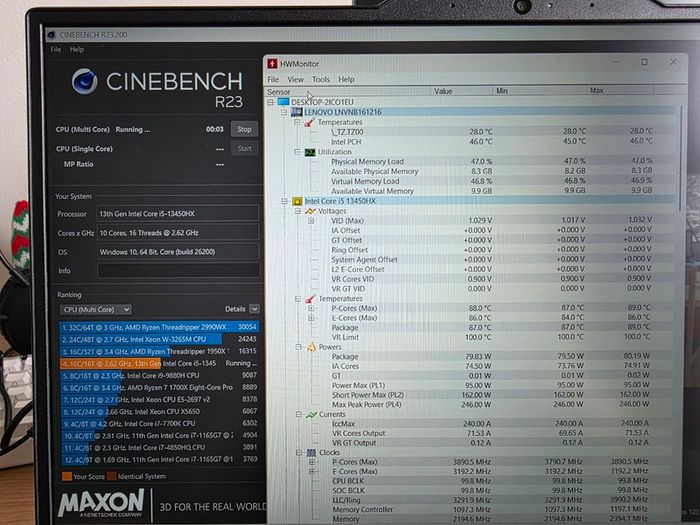Click the HWMonitor vertical scrollbar
The width and height of the screenshot is (700, 525).
tap(682, 158)
